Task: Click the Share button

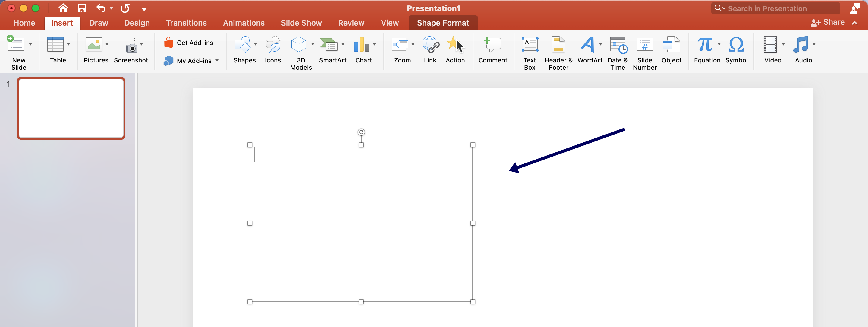Action: [828, 23]
